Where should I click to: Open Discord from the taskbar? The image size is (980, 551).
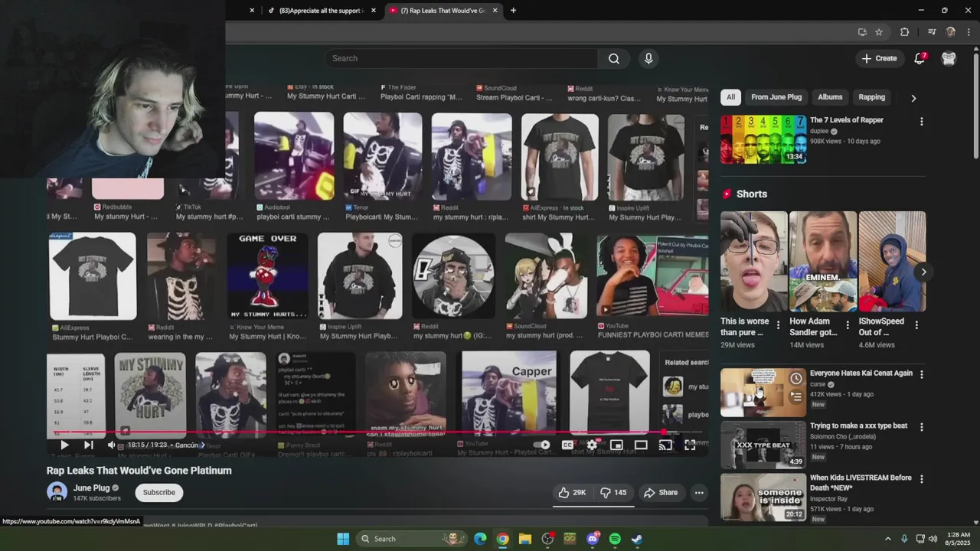pos(593,539)
